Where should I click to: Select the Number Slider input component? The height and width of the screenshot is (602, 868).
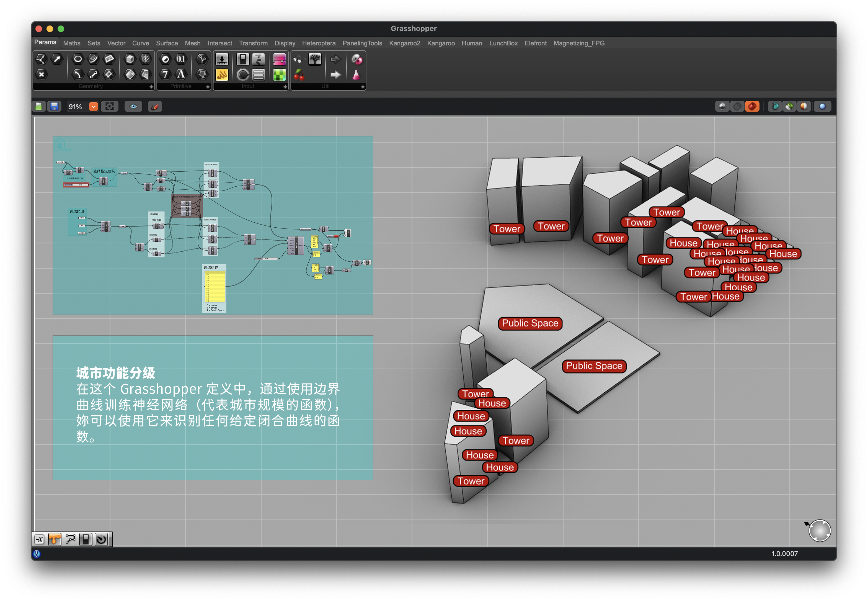(221, 59)
